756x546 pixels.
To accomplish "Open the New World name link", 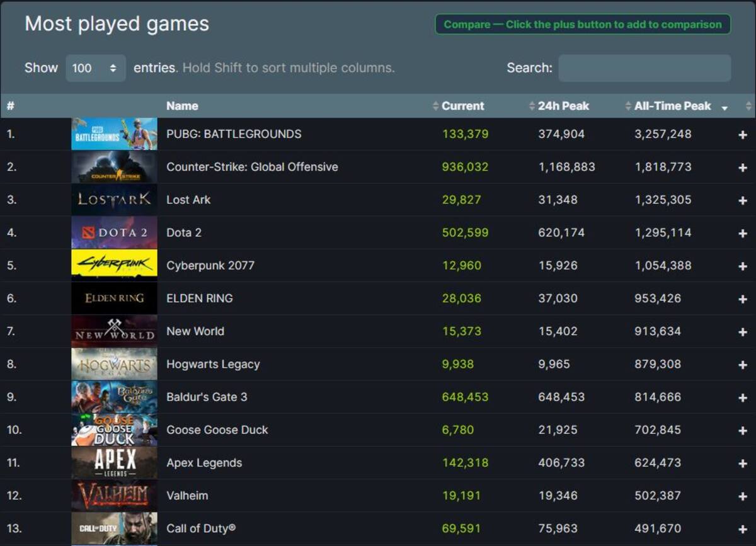I will pyautogui.click(x=195, y=331).
